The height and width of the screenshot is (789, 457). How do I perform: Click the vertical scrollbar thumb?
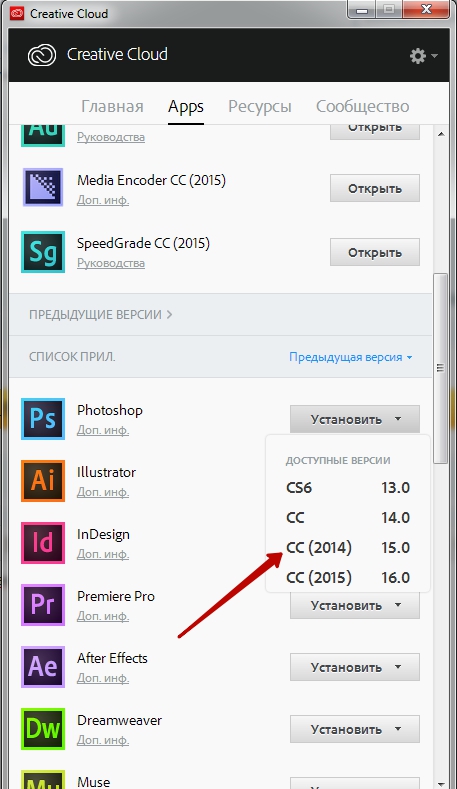[440, 368]
